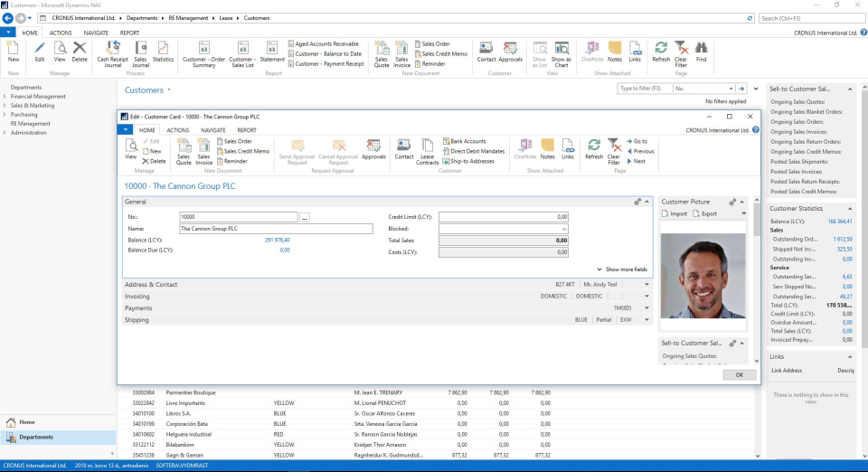The width and height of the screenshot is (868, 472).
Task: Switch to REPORT tab in Customer Card
Action: click(x=247, y=130)
